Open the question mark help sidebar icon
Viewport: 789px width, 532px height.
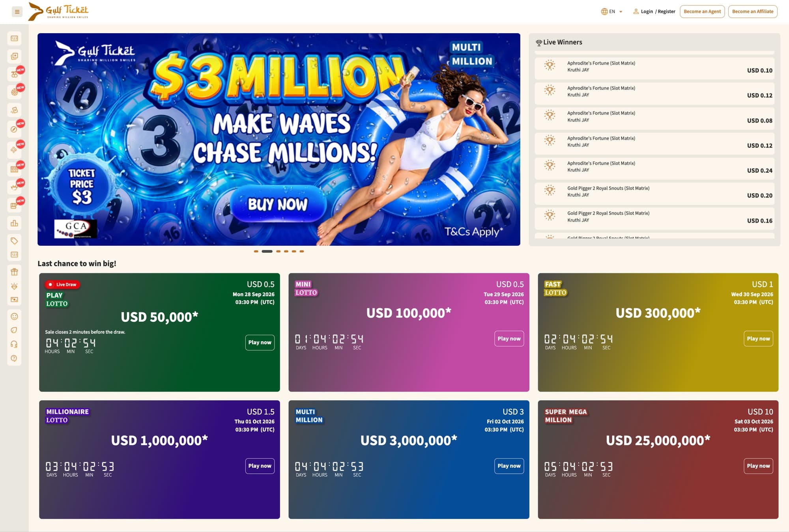tap(14, 358)
